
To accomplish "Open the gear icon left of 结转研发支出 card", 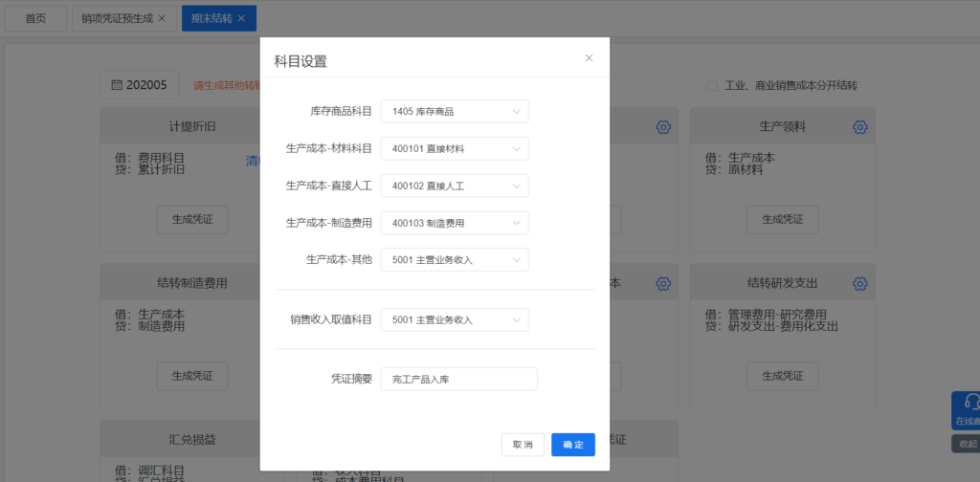I will coord(663,283).
